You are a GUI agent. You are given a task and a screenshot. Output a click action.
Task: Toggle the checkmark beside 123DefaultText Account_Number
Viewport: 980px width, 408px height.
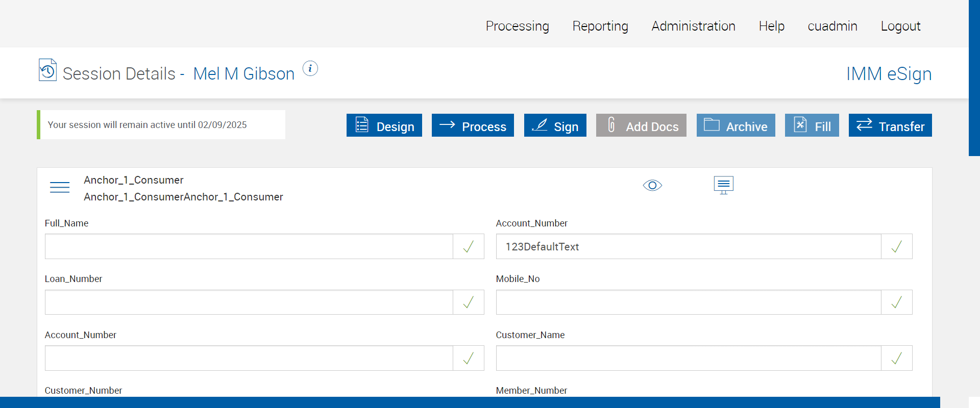pyautogui.click(x=896, y=247)
